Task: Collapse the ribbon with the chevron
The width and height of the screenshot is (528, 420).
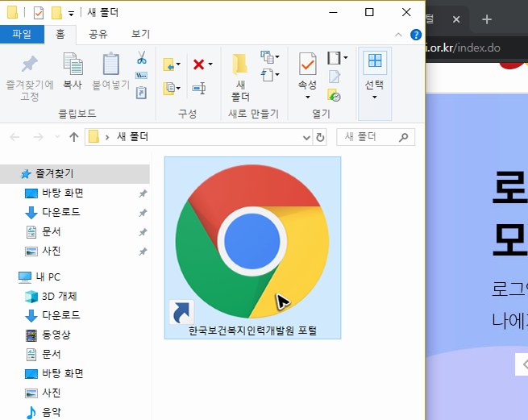Action: click(398, 35)
